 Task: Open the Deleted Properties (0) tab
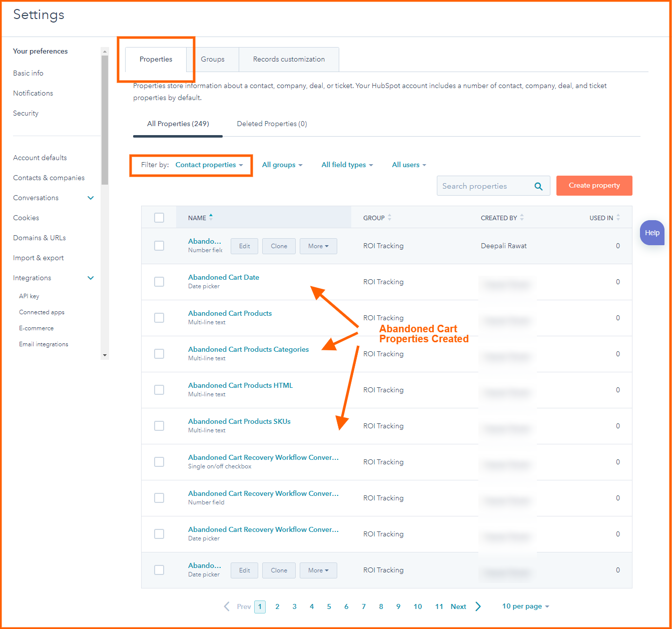pyautogui.click(x=272, y=124)
